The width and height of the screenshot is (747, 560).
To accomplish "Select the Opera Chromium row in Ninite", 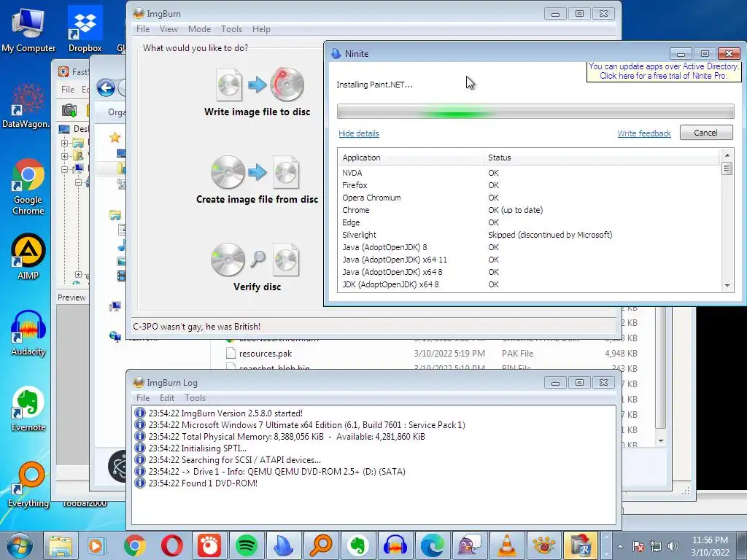I will point(529,198).
